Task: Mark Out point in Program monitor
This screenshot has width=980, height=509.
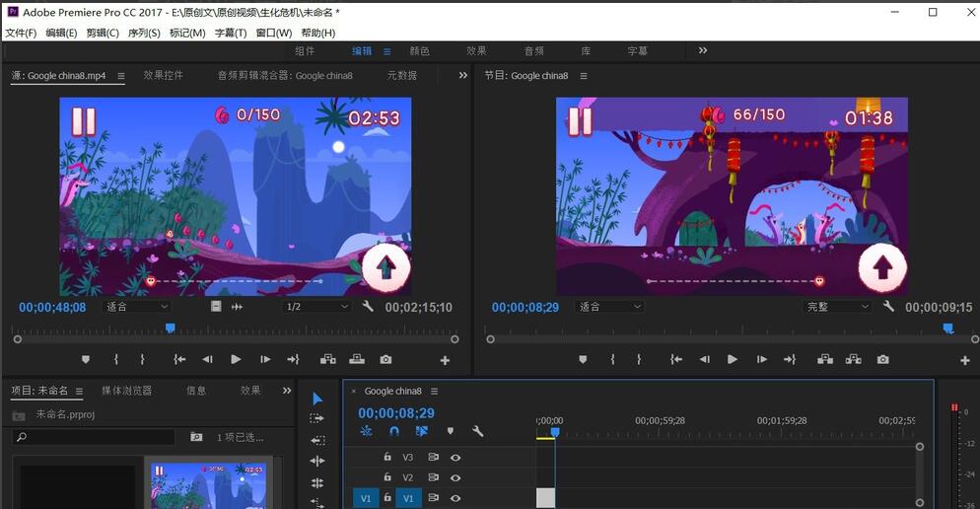Action: pos(639,359)
